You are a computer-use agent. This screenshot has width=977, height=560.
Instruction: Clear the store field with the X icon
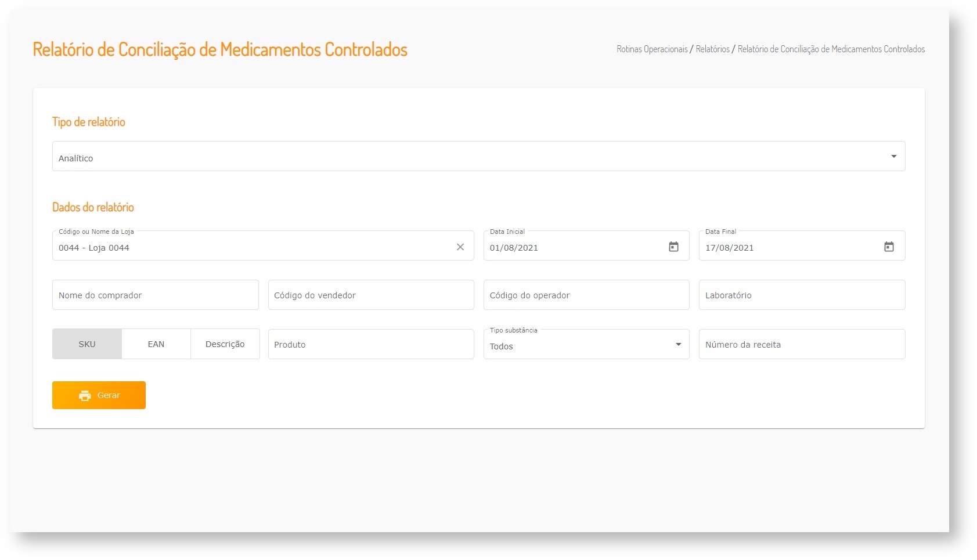[x=460, y=247]
